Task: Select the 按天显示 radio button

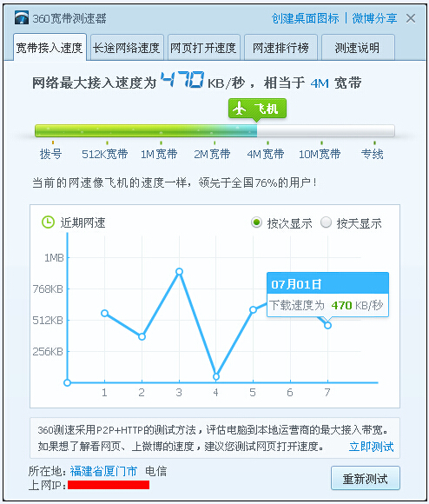Action: (x=326, y=222)
